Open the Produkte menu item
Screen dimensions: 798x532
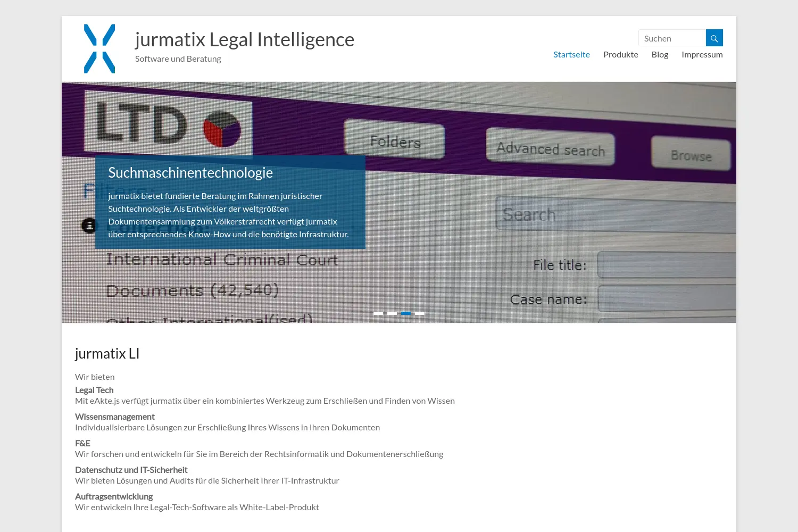621,54
